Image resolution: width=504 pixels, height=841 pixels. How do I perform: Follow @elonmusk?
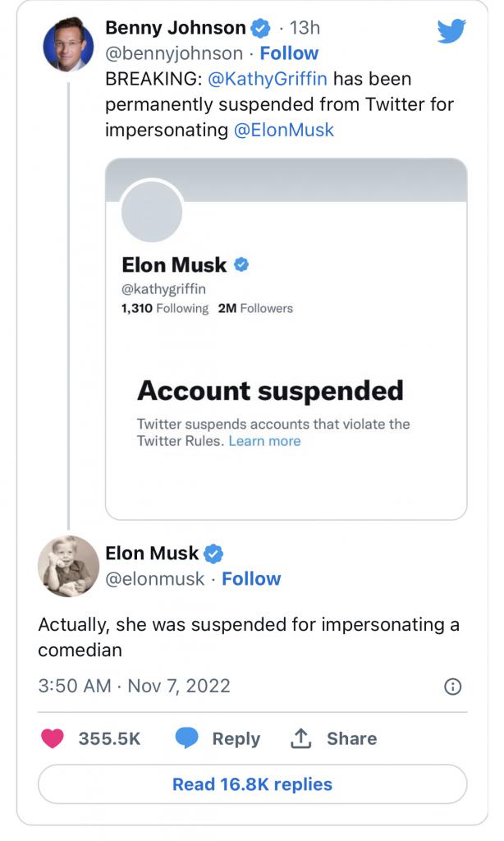251,579
